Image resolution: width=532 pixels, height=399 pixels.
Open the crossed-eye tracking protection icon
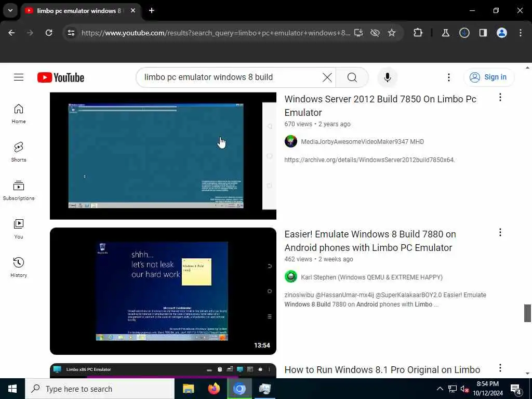coord(375,33)
